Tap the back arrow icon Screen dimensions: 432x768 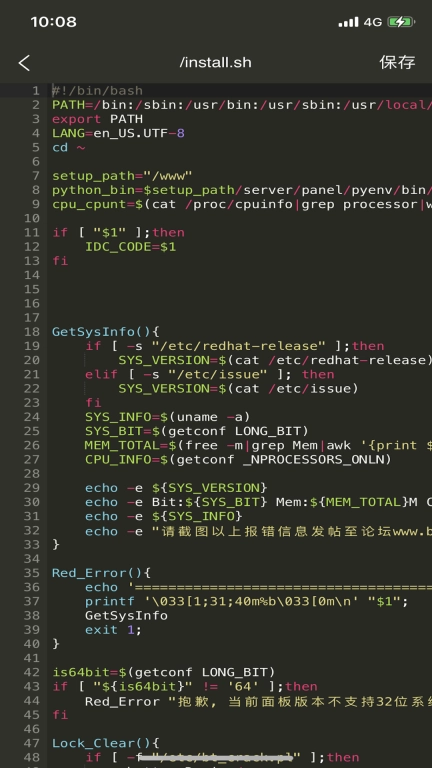pyautogui.click(x=24, y=63)
